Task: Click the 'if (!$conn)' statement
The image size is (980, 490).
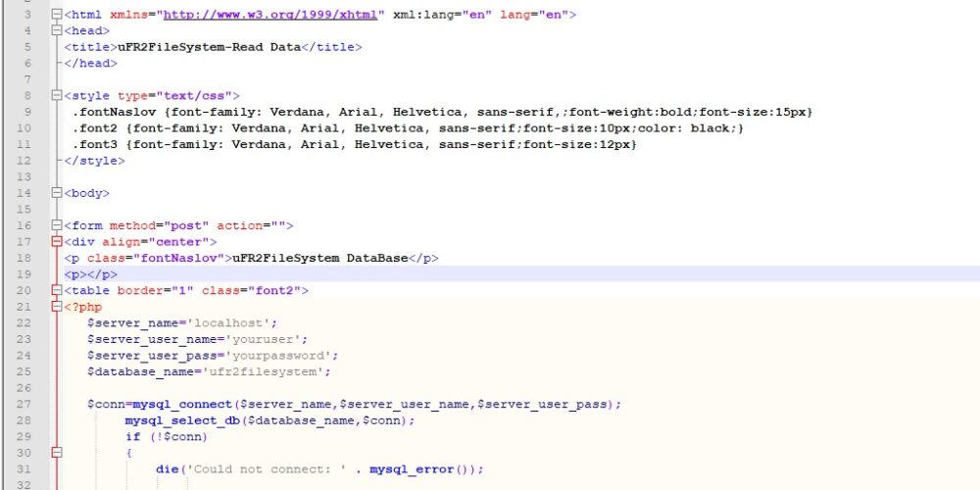Action: pos(167,437)
